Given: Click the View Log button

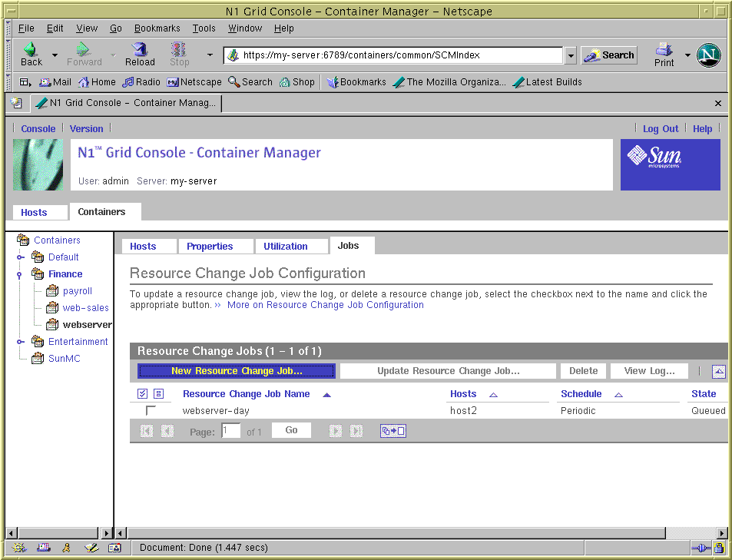Looking at the screenshot, I should (x=649, y=371).
